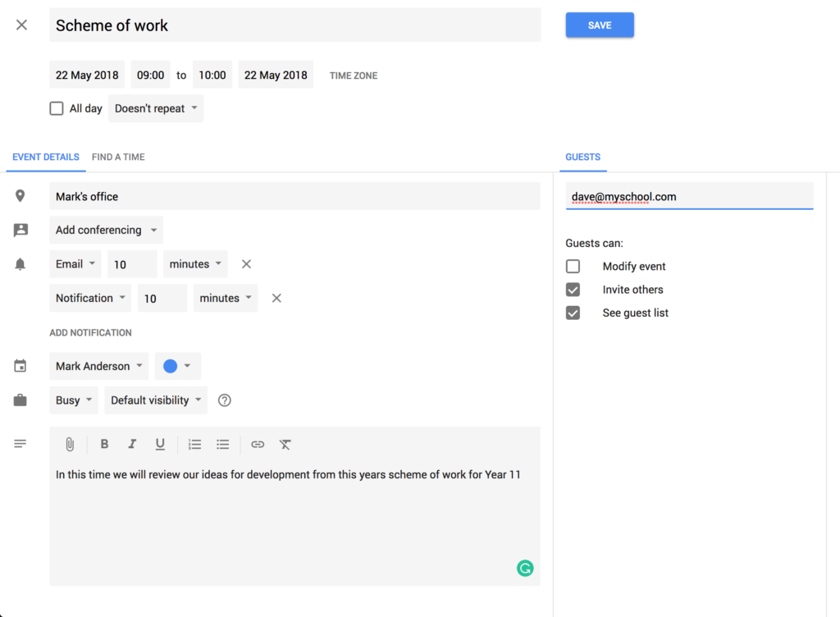
Task: Remove formatting from description text
Action: coord(285,445)
